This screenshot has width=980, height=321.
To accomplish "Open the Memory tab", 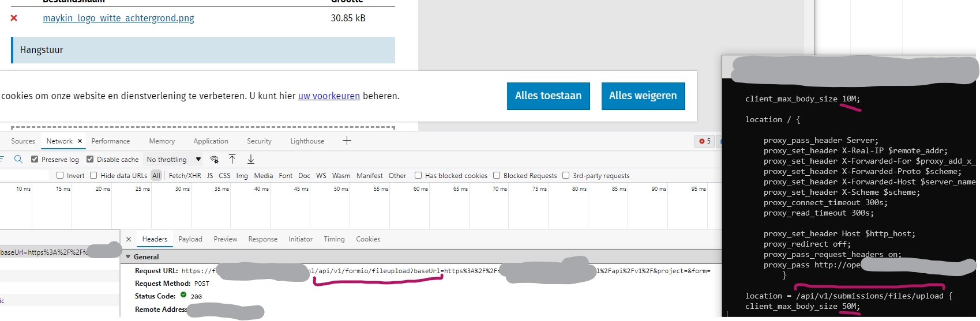I will 162,141.
